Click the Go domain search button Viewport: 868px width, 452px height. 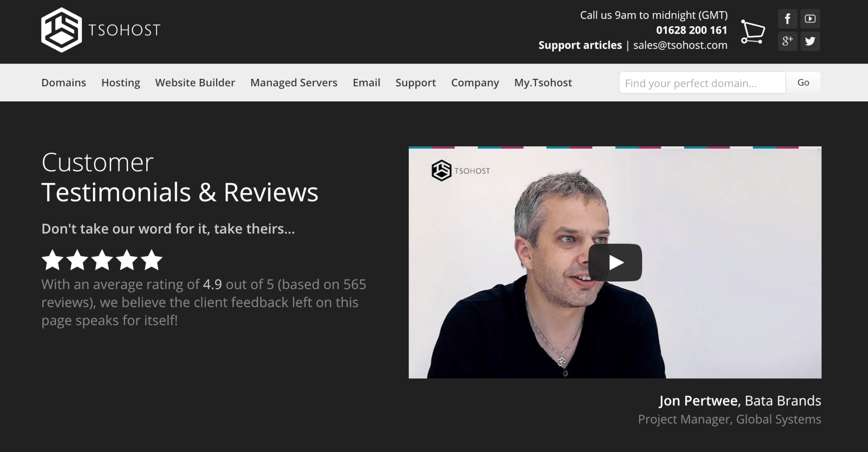(x=803, y=83)
